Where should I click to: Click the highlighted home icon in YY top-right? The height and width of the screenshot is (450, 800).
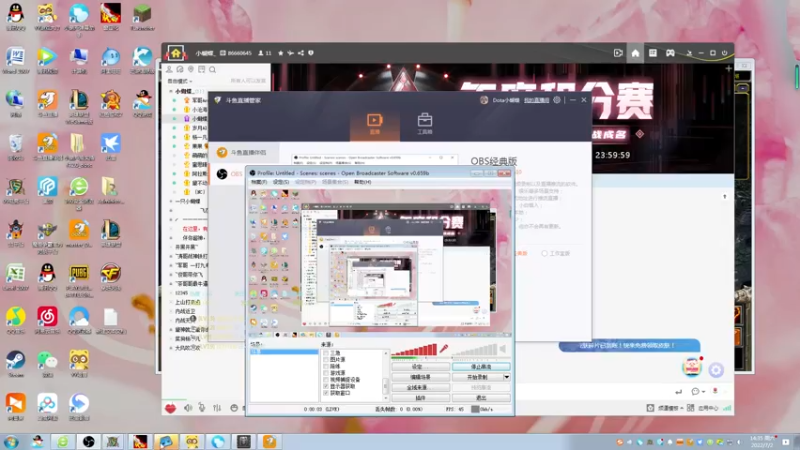635,53
